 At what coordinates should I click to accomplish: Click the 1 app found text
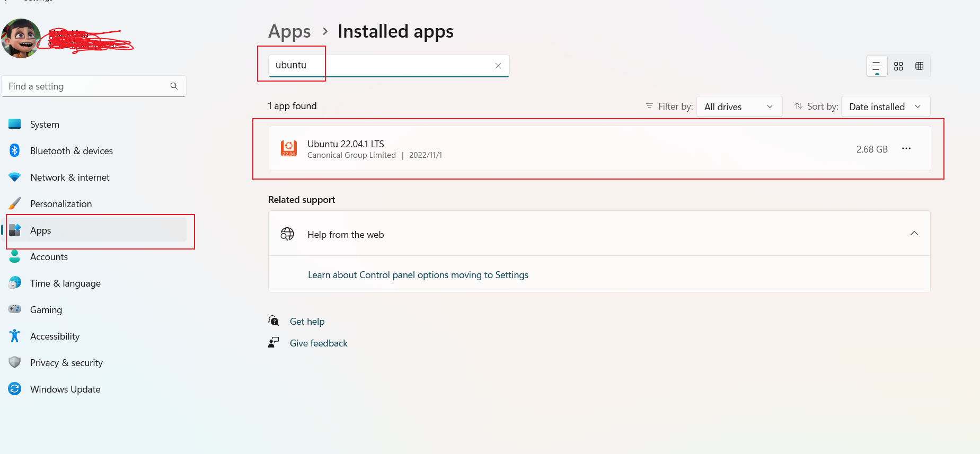pos(293,106)
